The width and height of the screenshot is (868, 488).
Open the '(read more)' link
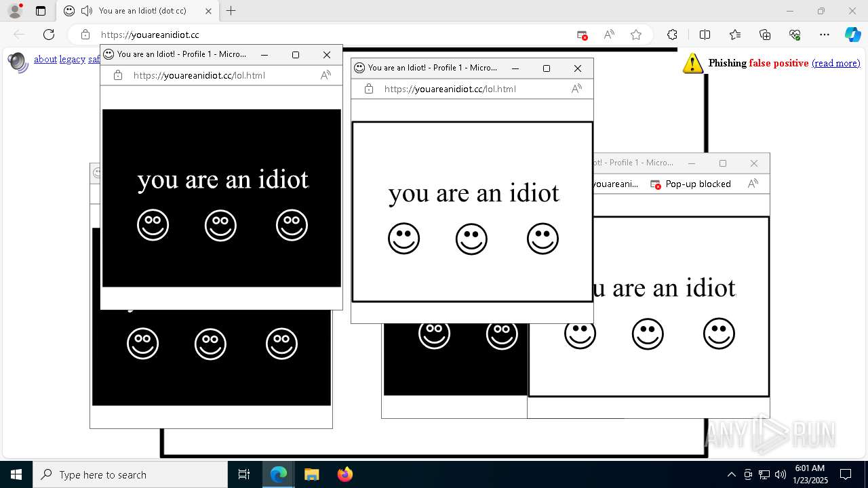coord(835,63)
